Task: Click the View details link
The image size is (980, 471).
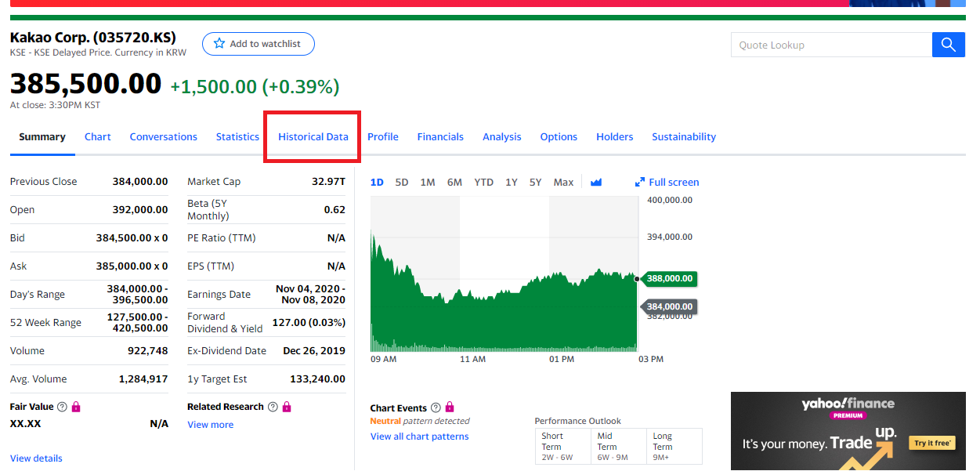Action: pos(36,458)
